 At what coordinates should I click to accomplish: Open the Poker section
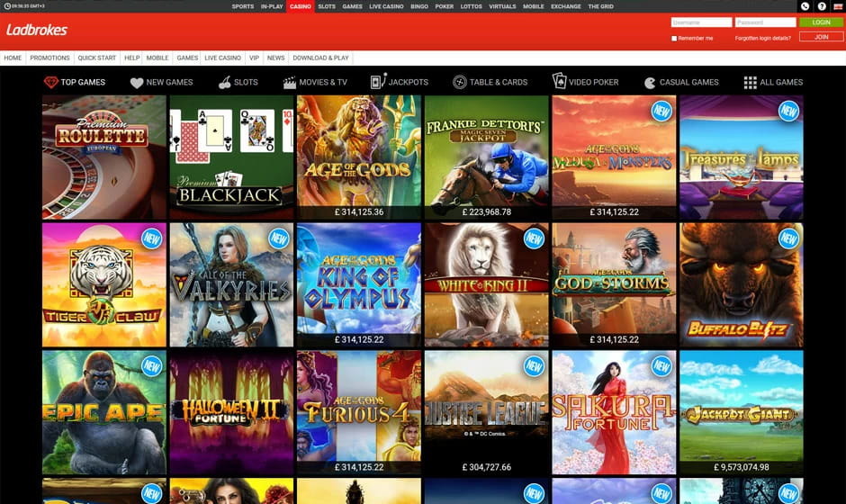coord(445,6)
